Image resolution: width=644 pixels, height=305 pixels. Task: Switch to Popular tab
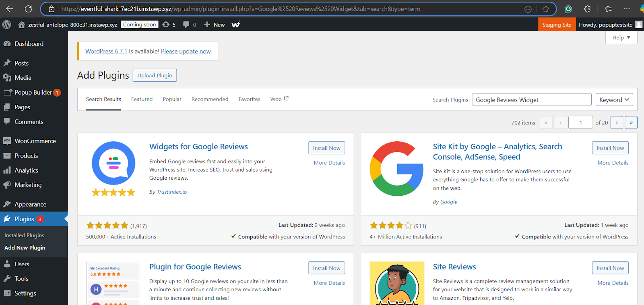coord(172,99)
